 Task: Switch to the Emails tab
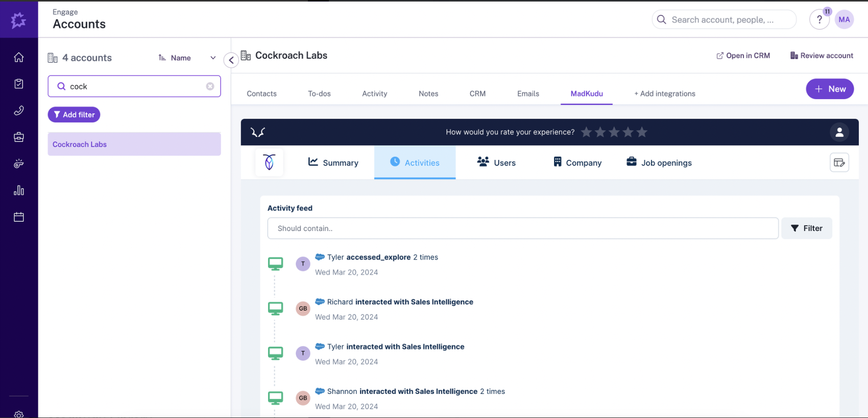528,94
